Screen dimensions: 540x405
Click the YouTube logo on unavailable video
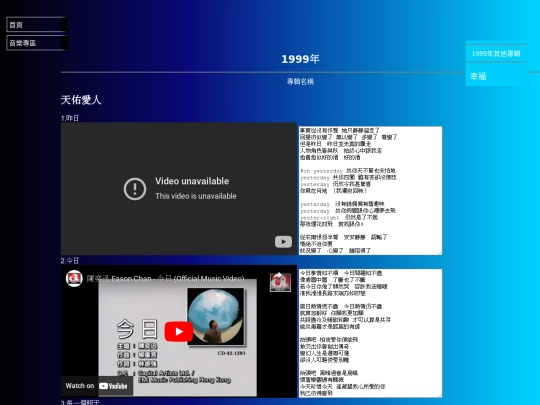coord(283,241)
